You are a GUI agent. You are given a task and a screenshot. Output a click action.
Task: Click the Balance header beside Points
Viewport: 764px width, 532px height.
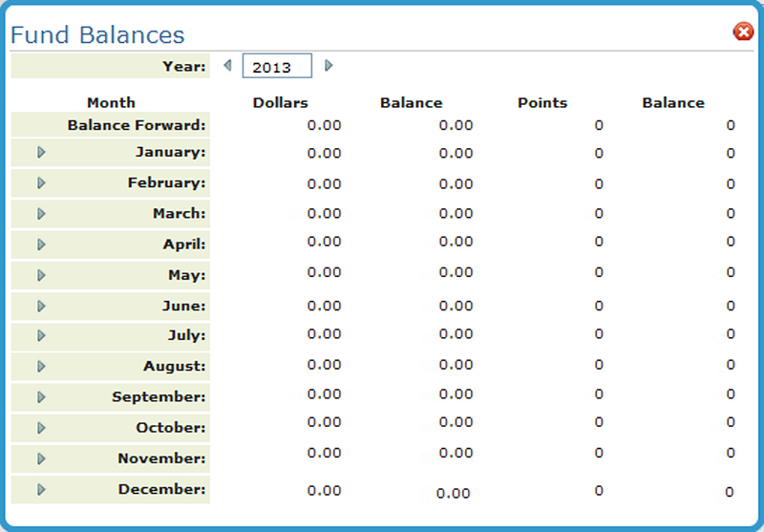coord(673,103)
